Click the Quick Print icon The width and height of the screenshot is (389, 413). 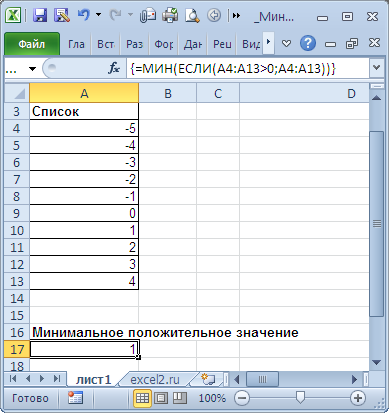pos(170,15)
